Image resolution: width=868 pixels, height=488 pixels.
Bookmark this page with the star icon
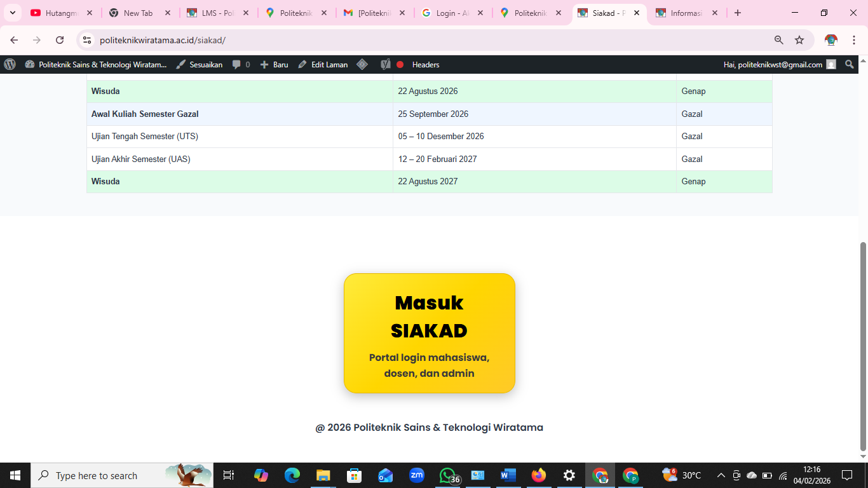click(x=799, y=40)
